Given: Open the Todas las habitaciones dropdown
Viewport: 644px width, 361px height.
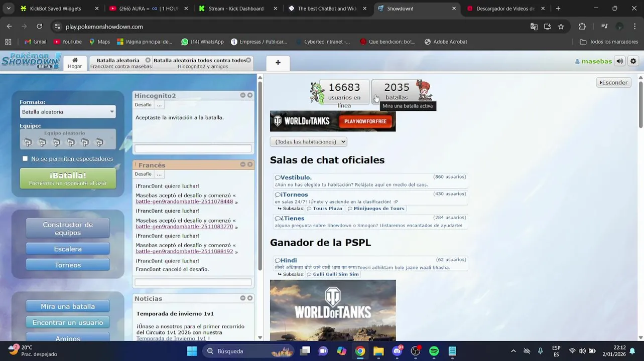Looking at the screenshot, I should [x=308, y=142].
